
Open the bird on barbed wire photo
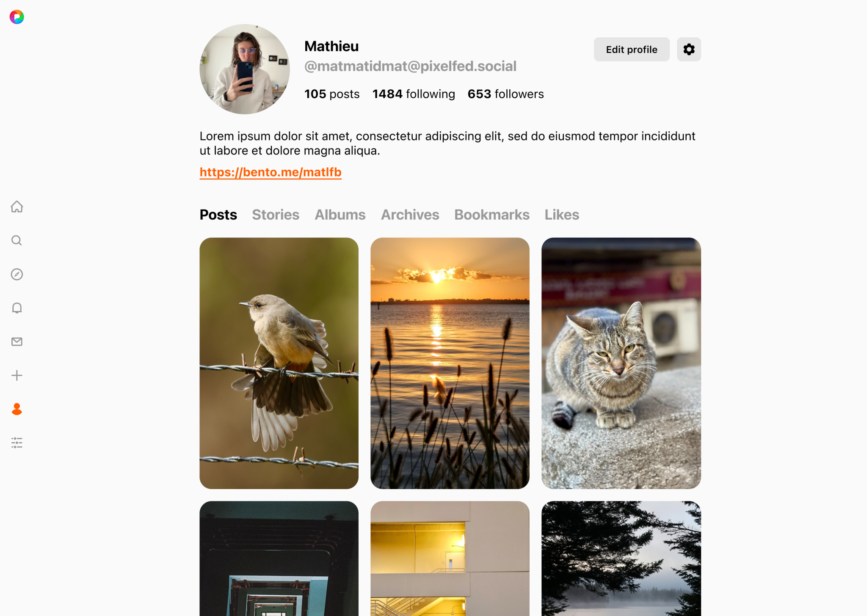click(279, 363)
